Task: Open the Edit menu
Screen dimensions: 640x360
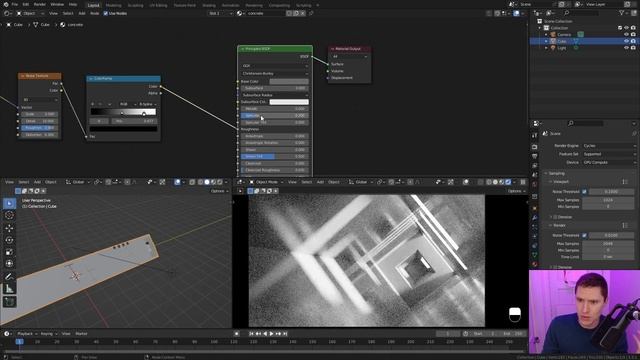Action: [x=26, y=4]
